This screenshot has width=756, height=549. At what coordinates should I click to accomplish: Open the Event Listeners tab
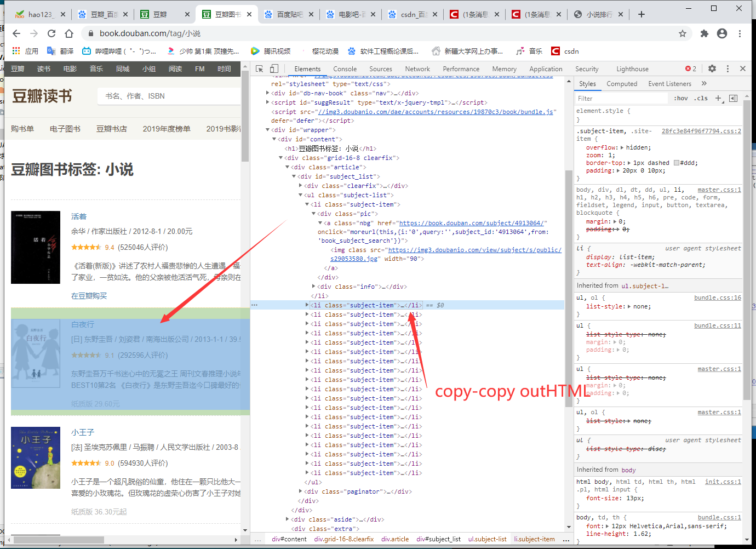[x=669, y=84]
